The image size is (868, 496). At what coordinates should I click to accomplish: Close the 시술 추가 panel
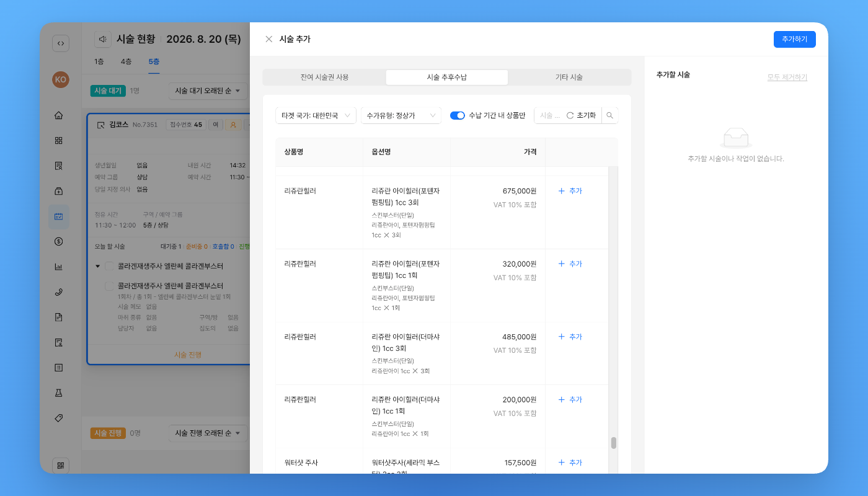click(268, 39)
